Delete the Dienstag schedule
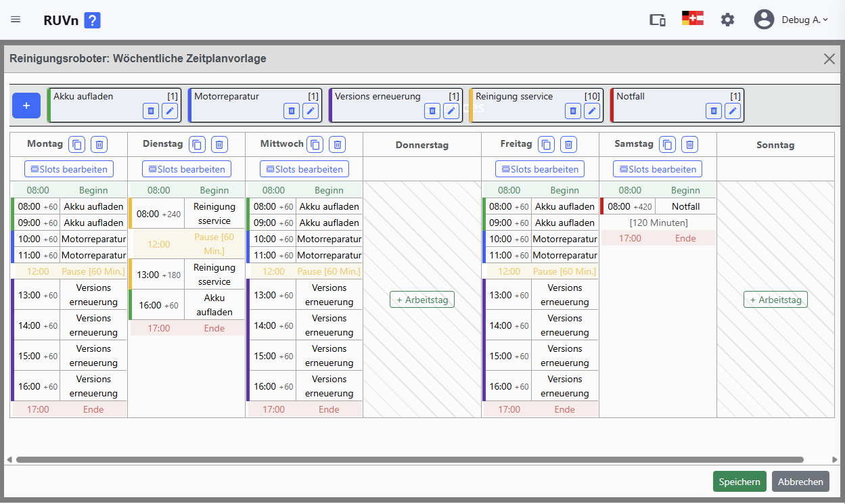Viewport: 845px width, 504px height. point(219,144)
